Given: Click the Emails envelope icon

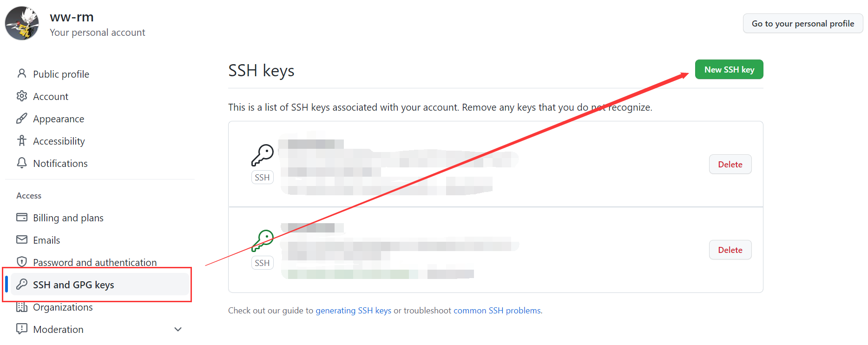Looking at the screenshot, I should pyautogui.click(x=21, y=239).
